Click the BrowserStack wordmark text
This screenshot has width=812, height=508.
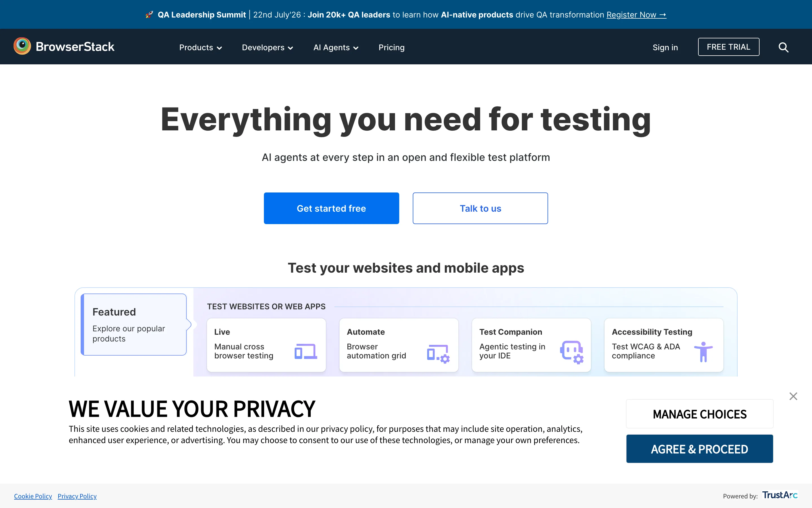pos(75,47)
